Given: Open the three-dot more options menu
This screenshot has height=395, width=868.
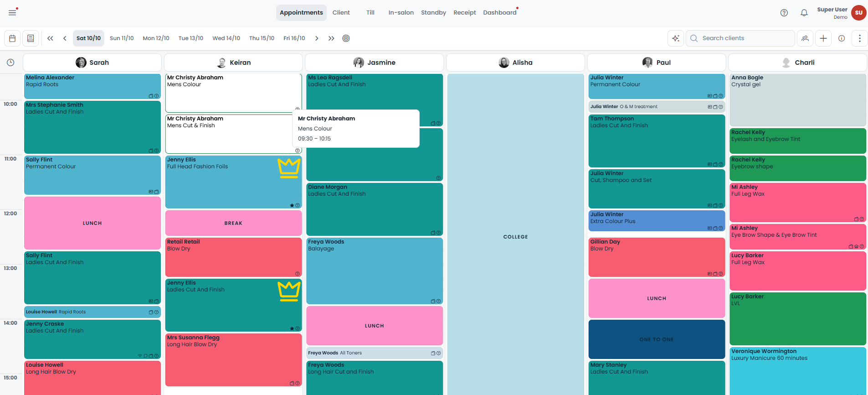Looking at the screenshot, I should click(x=860, y=38).
